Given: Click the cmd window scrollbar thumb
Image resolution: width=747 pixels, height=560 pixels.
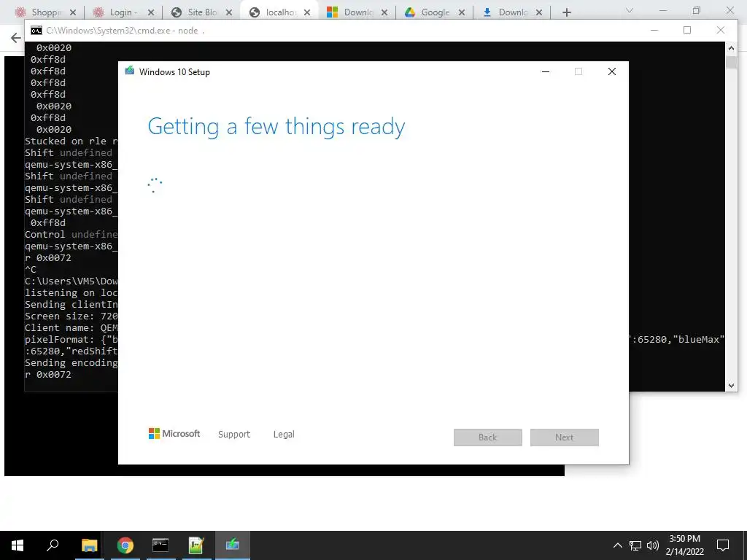Looking at the screenshot, I should point(731,63).
